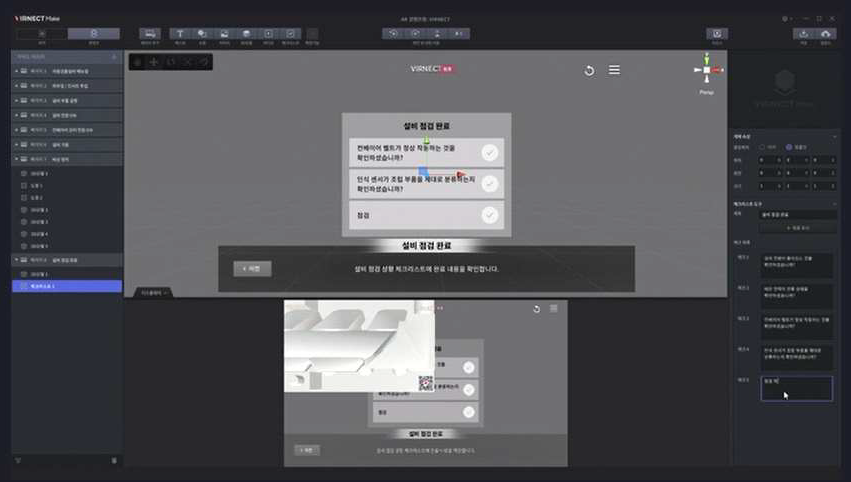Click the previous button in the instruction bar

252,269
